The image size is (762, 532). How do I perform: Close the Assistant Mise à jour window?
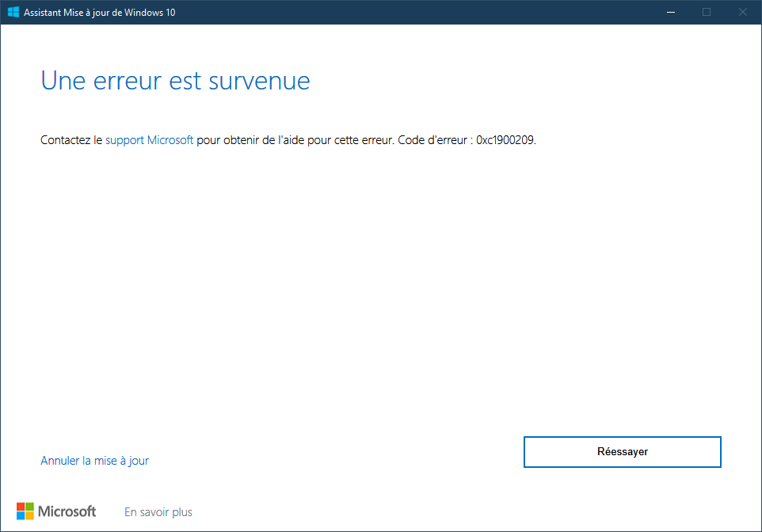pyautogui.click(x=742, y=12)
